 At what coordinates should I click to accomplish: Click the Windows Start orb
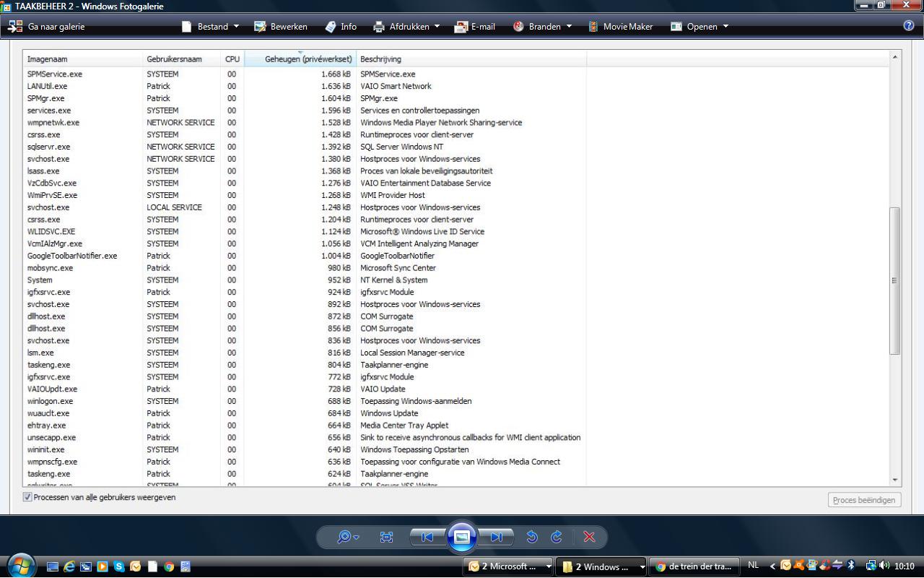(21, 566)
